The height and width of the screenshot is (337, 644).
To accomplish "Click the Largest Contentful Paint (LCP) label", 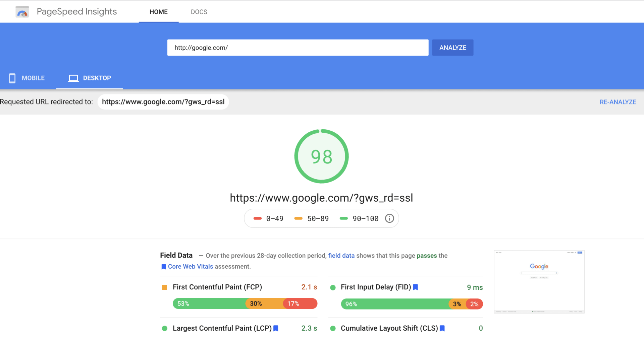I will coord(222,328).
